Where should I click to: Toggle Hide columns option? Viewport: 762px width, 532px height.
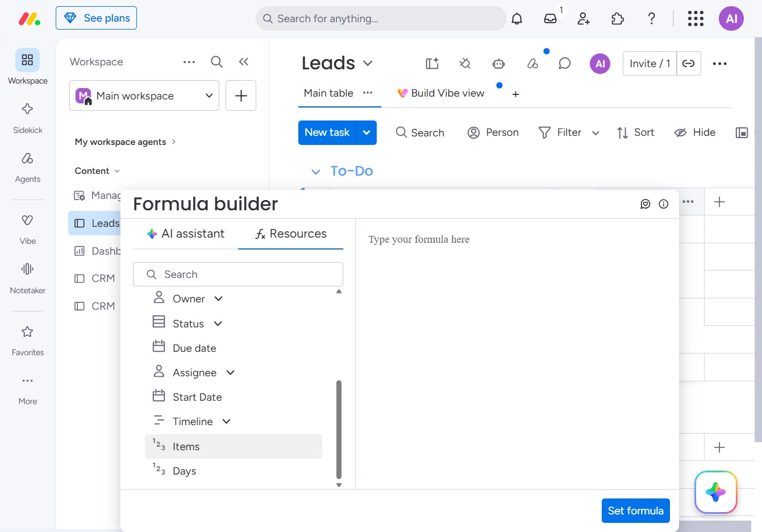(695, 132)
